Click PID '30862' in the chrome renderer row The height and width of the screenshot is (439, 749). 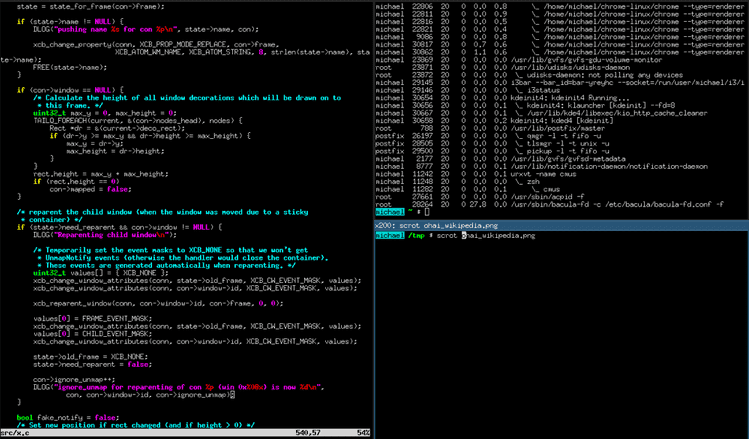(423, 52)
